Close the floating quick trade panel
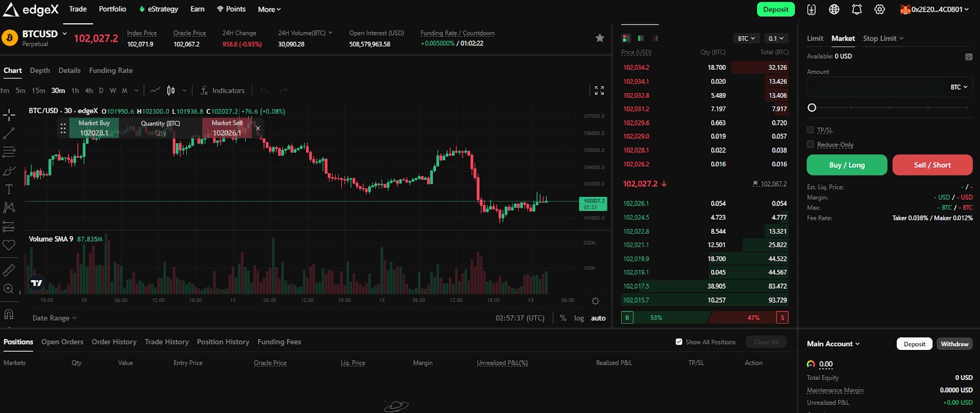 [x=258, y=128]
